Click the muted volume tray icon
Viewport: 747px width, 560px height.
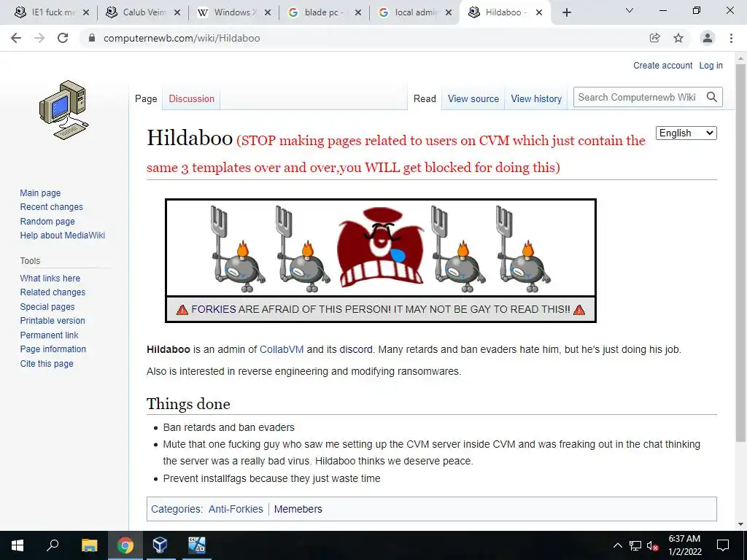[652, 545]
